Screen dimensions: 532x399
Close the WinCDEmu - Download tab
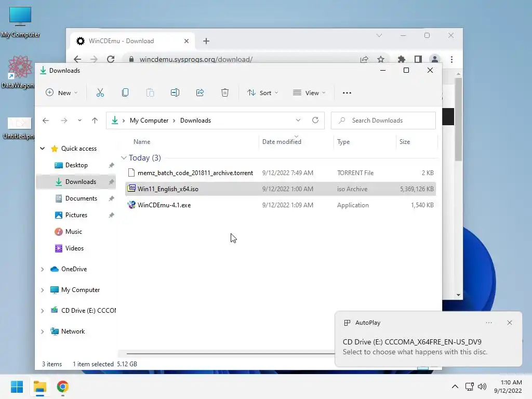tap(187, 41)
